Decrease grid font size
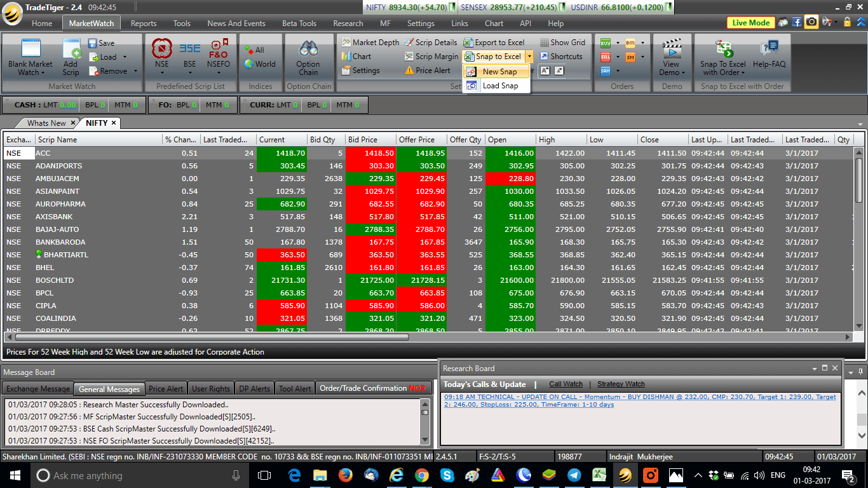The image size is (868, 488). tap(559, 71)
